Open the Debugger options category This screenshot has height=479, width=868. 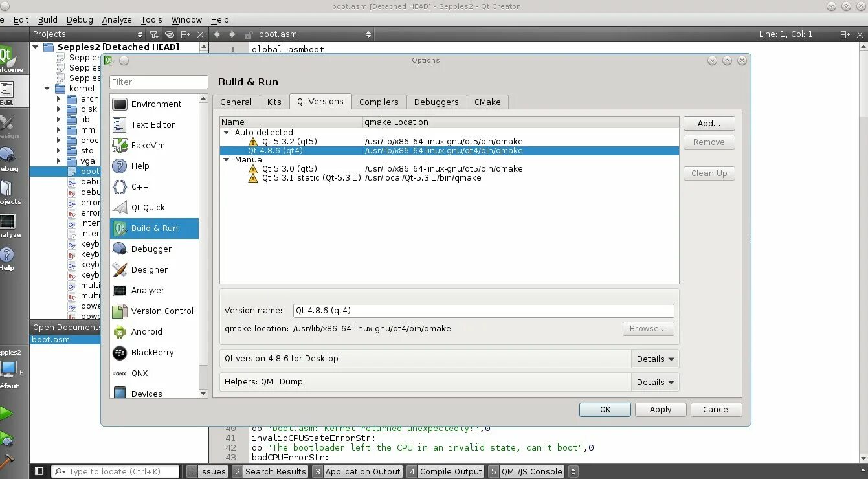point(154,249)
